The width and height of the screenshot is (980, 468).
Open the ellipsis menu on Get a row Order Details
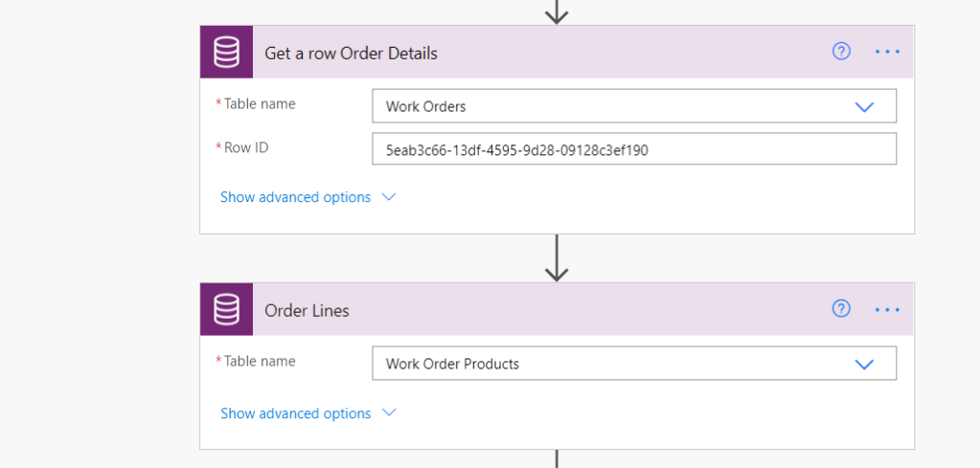[888, 52]
